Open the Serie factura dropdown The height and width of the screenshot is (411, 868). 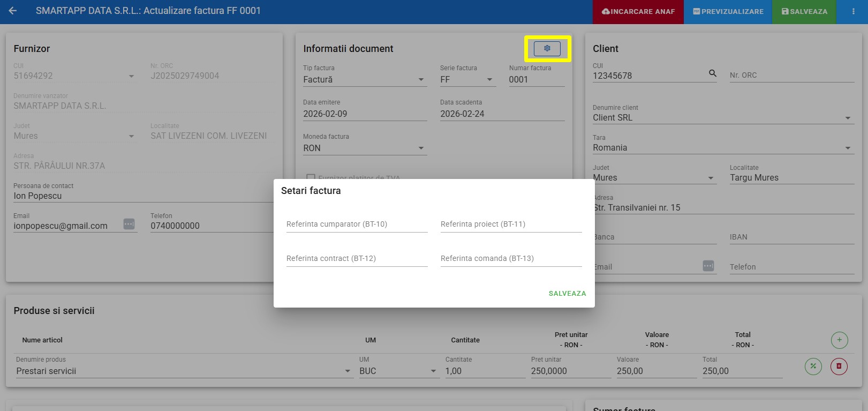point(489,80)
